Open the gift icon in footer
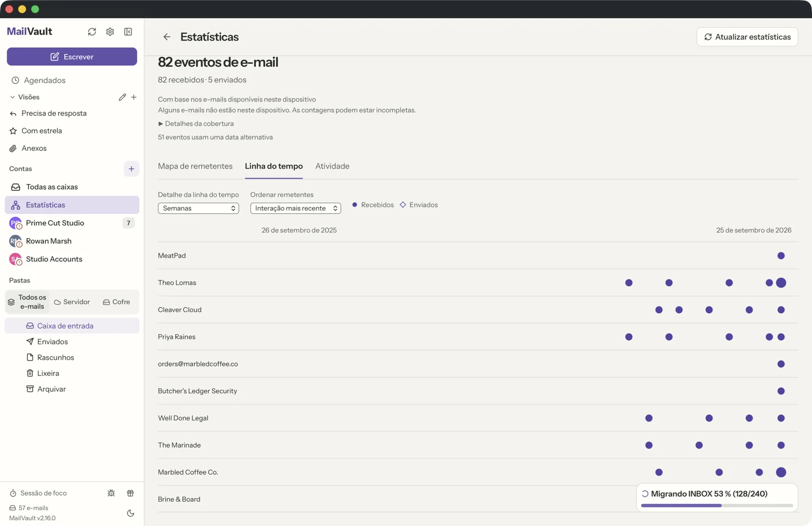Screen dimensions: 812x526 pos(130,493)
